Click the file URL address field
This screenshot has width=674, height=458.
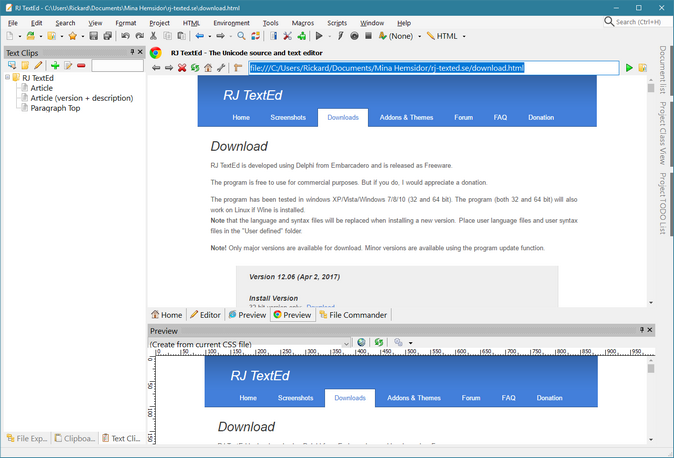click(434, 68)
